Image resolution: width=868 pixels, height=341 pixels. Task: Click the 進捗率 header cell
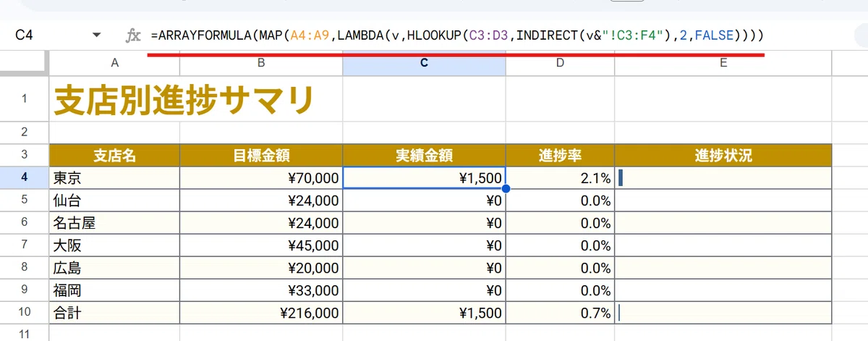pyautogui.click(x=561, y=155)
